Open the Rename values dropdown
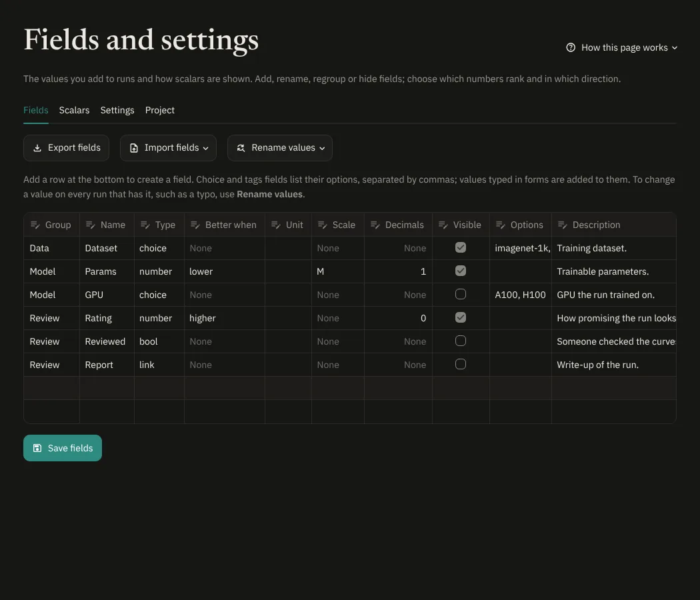This screenshot has height=600, width=700. [x=280, y=148]
